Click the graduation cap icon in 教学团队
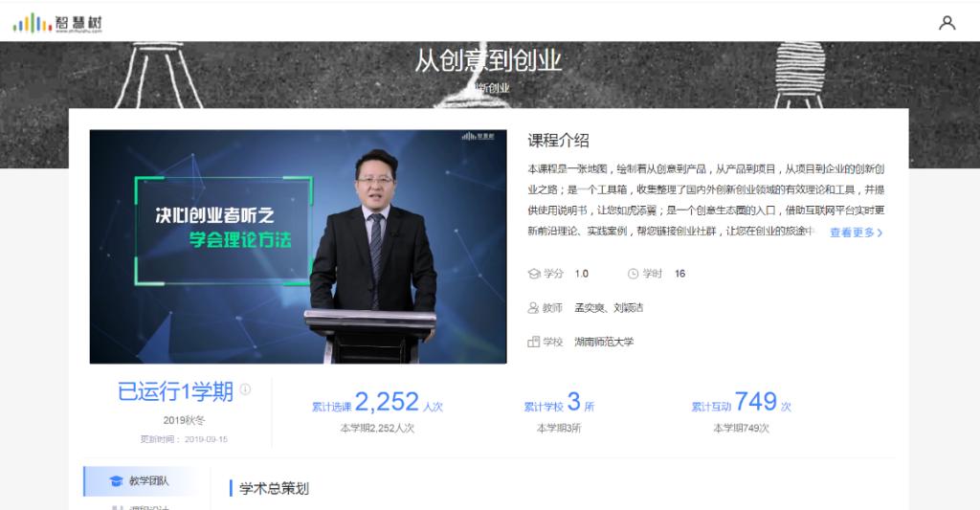This screenshot has width=980, height=510. 116,480
